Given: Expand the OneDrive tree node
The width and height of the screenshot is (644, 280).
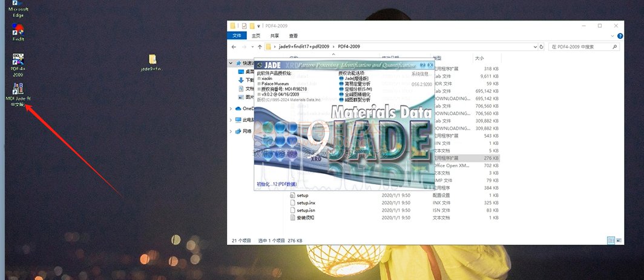Looking at the screenshot, I should coord(231,109).
